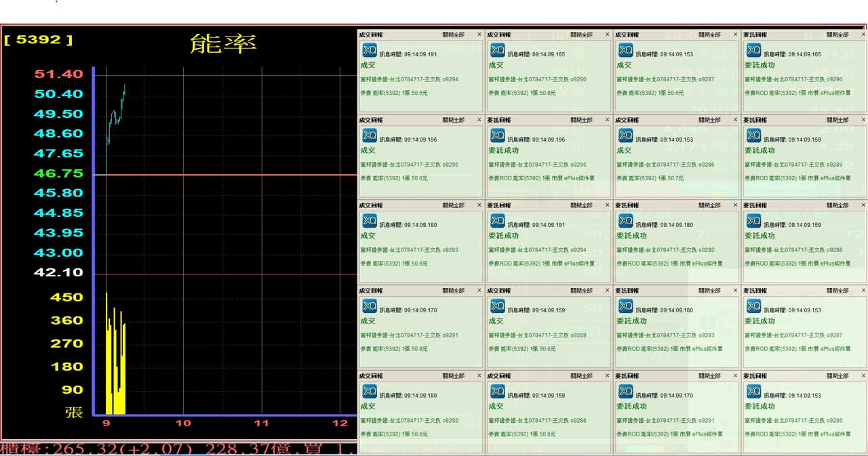Click XQ icon in 委託成功 o9289 popup

pos(754,136)
